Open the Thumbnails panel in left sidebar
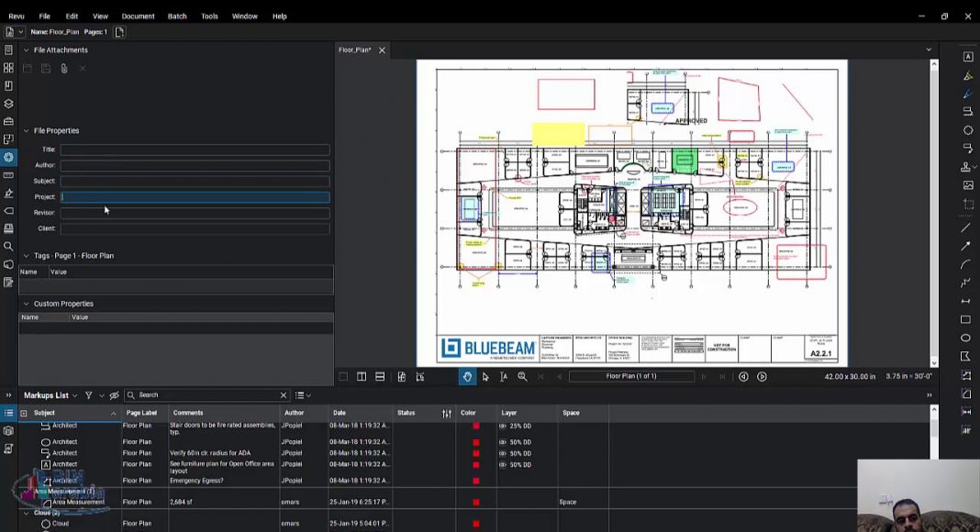 (8, 68)
